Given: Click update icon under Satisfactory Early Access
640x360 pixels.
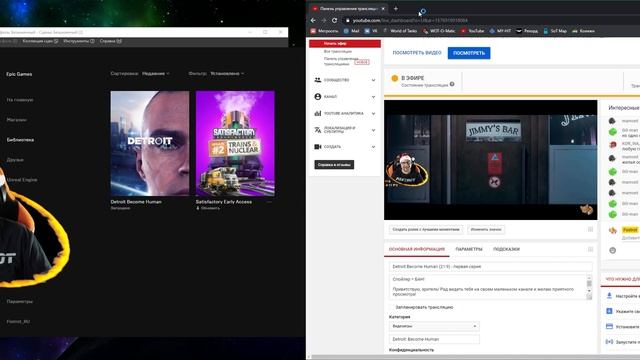Looking at the screenshot, I should [x=198, y=208].
